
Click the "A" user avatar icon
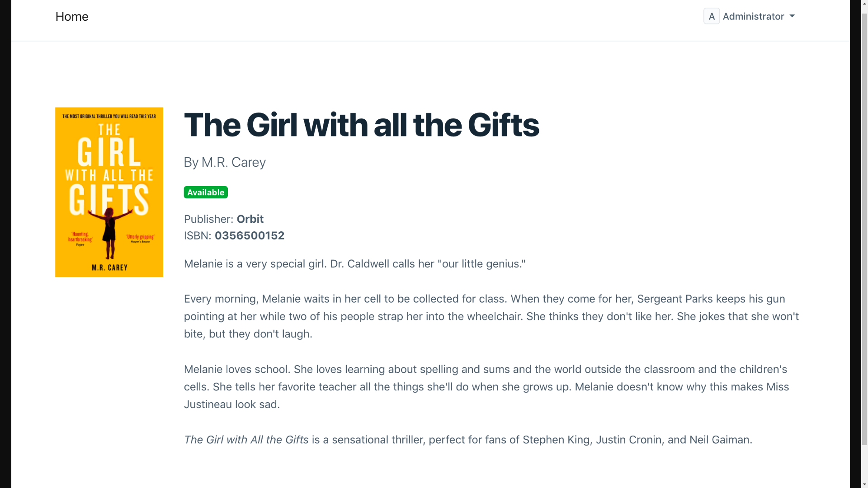pyautogui.click(x=711, y=16)
